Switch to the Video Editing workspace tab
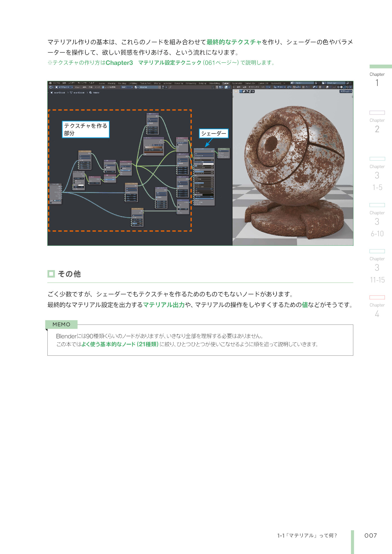The width and height of the screenshot is (392, 554). pyautogui.click(x=214, y=83)
